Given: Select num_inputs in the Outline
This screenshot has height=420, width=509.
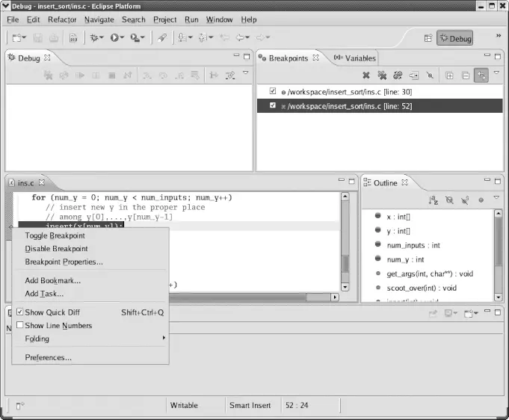Looking at the screenshot, I should click(x=413, y=245).
